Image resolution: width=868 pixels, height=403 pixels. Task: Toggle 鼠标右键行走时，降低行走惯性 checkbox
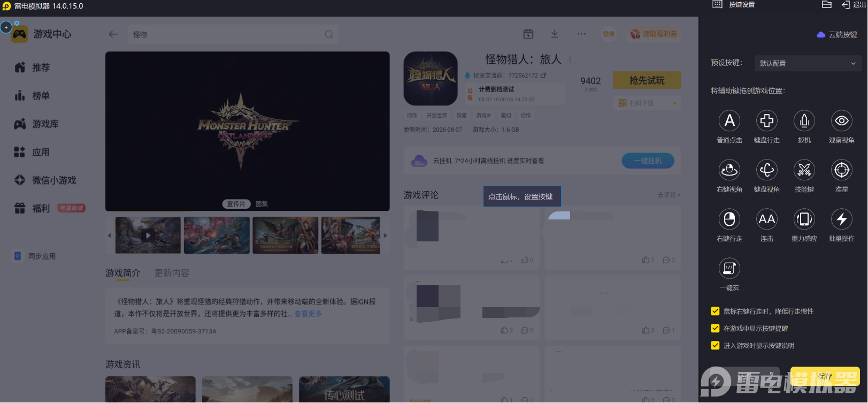(715, 311)
